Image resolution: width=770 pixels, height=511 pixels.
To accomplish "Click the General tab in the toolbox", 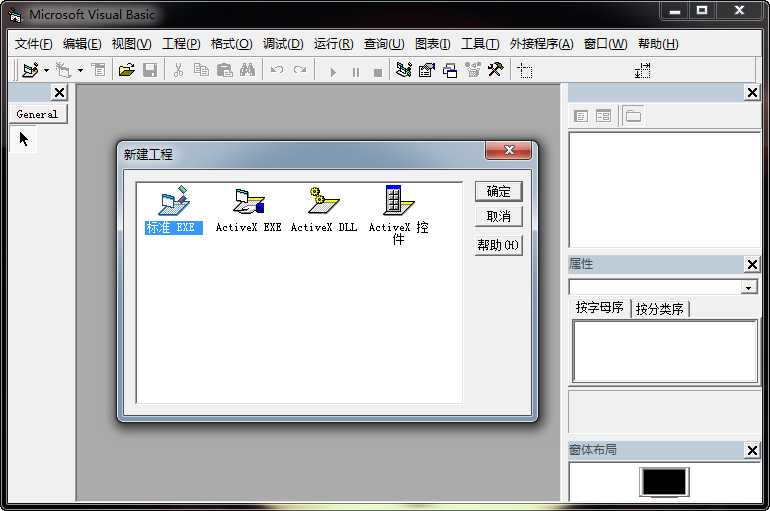I will [38, 114].
